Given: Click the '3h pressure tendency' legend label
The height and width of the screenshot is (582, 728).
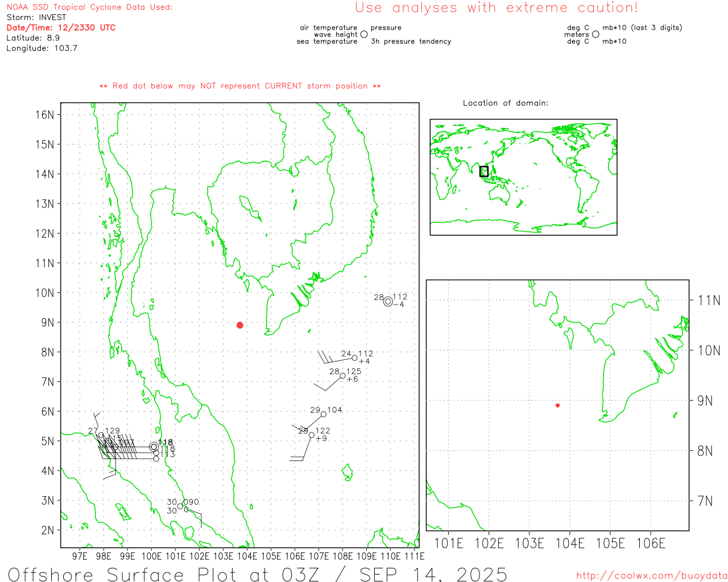Looking at the screenshot, I should [411, 41].
